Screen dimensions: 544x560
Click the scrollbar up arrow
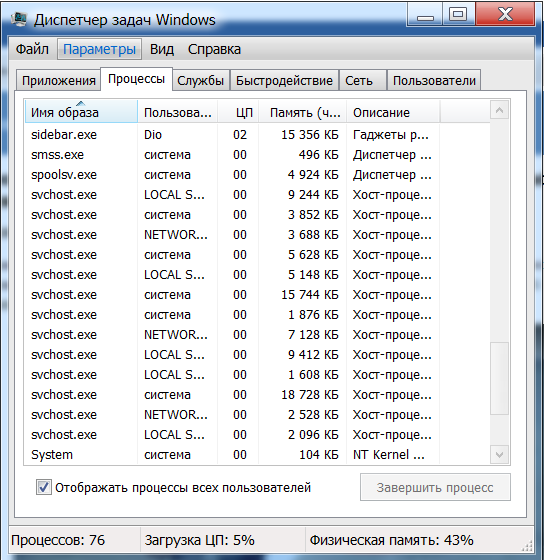(499, 110)
